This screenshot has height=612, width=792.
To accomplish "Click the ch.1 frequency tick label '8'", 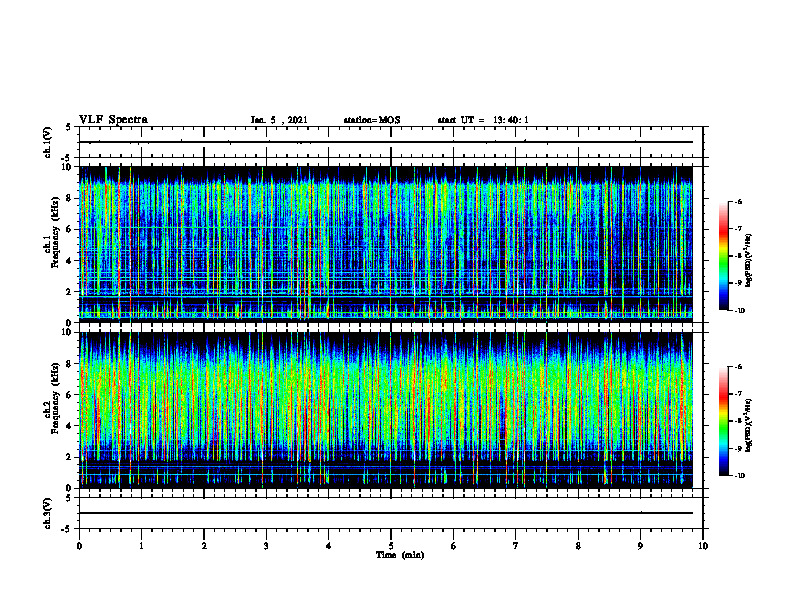I will pos(70,198).
